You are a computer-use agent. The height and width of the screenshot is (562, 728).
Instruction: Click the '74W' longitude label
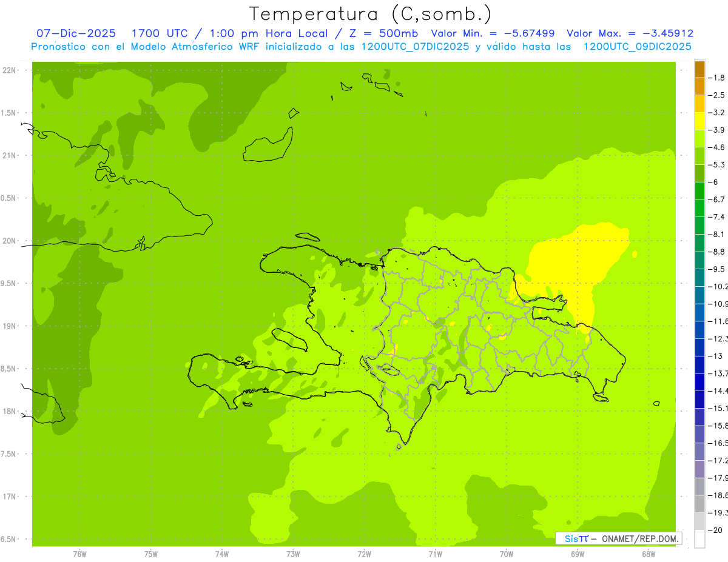[222, 554]
